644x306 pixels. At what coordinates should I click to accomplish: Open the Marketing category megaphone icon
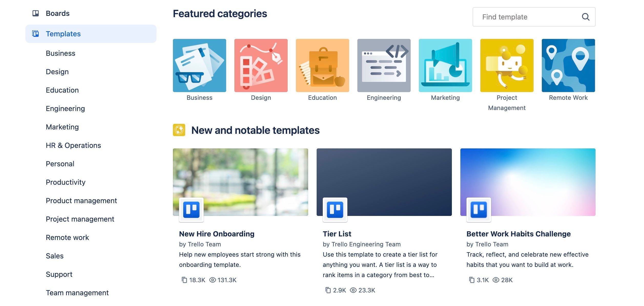click(445, 65)
